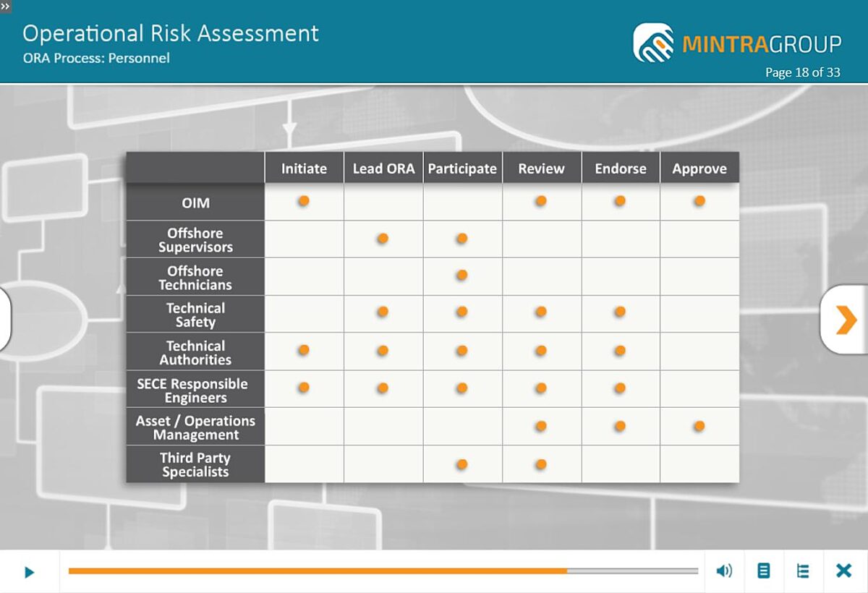This screenshot has width=868, height=593.
Task: Click Asset / Operations Management Approve dot
Action: (x=699, y=426)
